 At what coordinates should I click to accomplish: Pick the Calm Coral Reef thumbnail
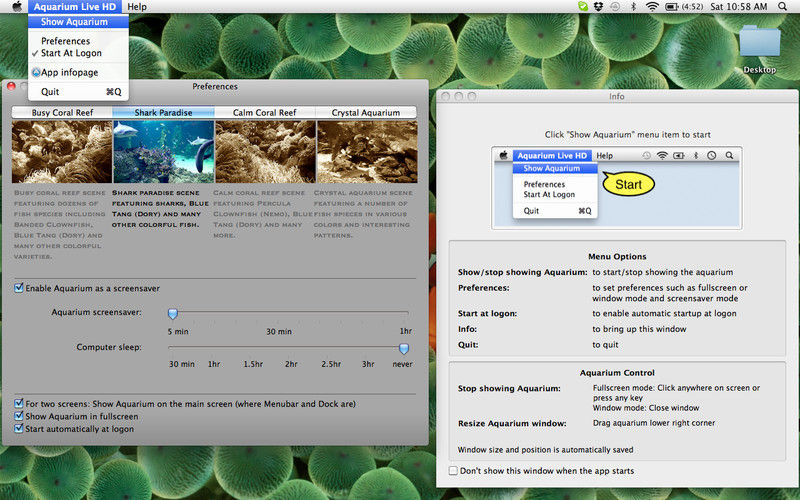(265, 152)
